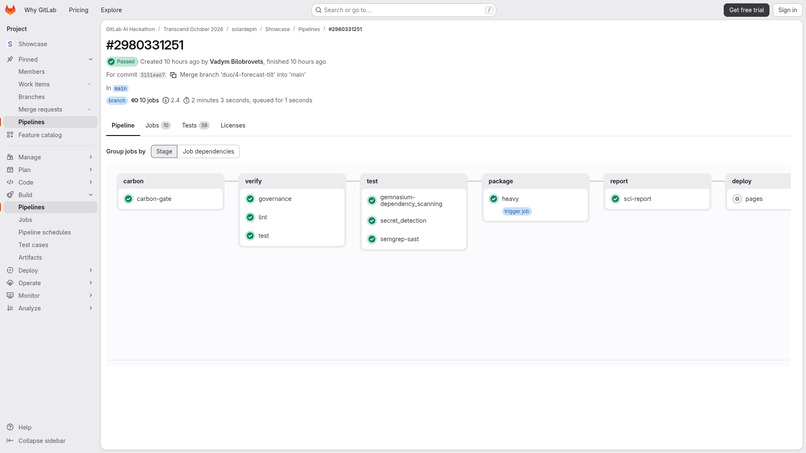The height and width of the screenshot is (453, 806).
Task: Open Why GitLab menu
Action: coord(40,10)
